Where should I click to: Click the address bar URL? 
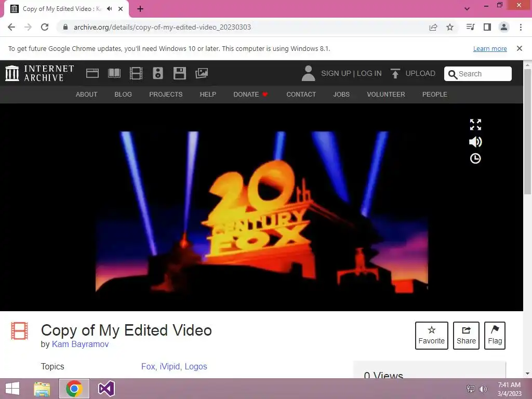[x=162, y=27]
